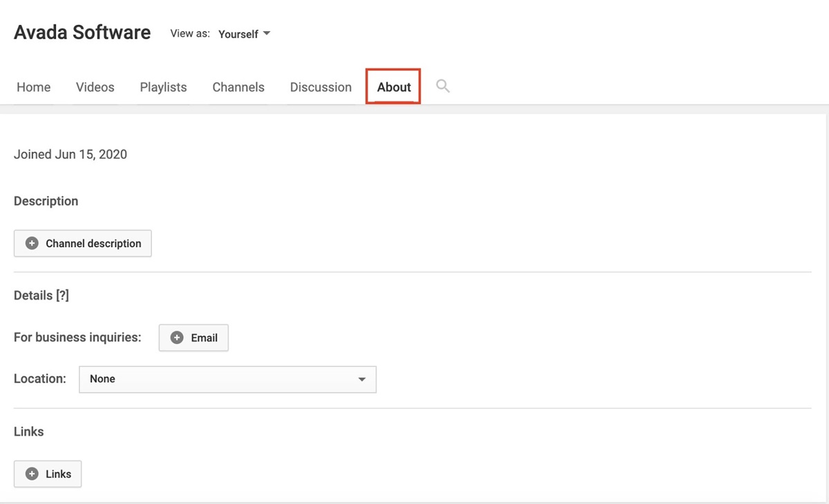This screenshot has width=829, height=504.
Task: Click the arrow on the Location combo box
Action: 362,380
